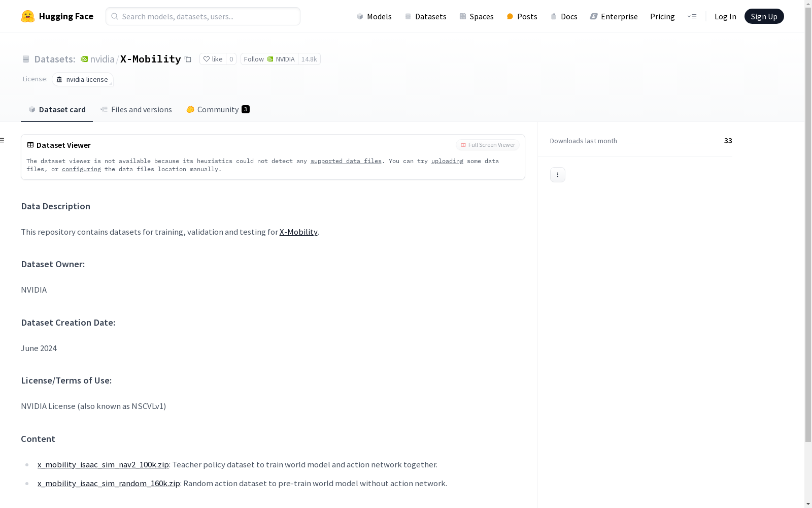This screenshot has width=812, height=508.
Task: Copy dataset name with the copy icon
Action: [x=188, y=59]
